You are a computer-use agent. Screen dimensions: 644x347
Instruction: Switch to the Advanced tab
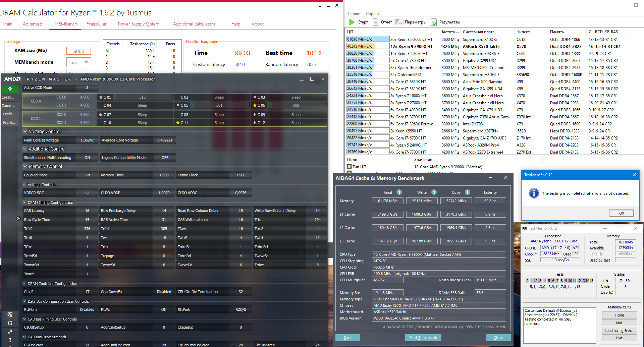(x=33, y=24)
